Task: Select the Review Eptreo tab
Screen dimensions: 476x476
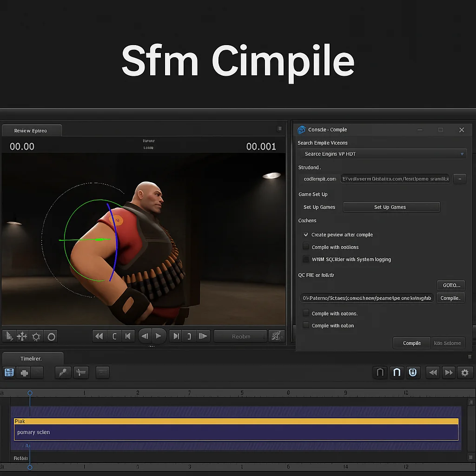Action: click(32, 131)
